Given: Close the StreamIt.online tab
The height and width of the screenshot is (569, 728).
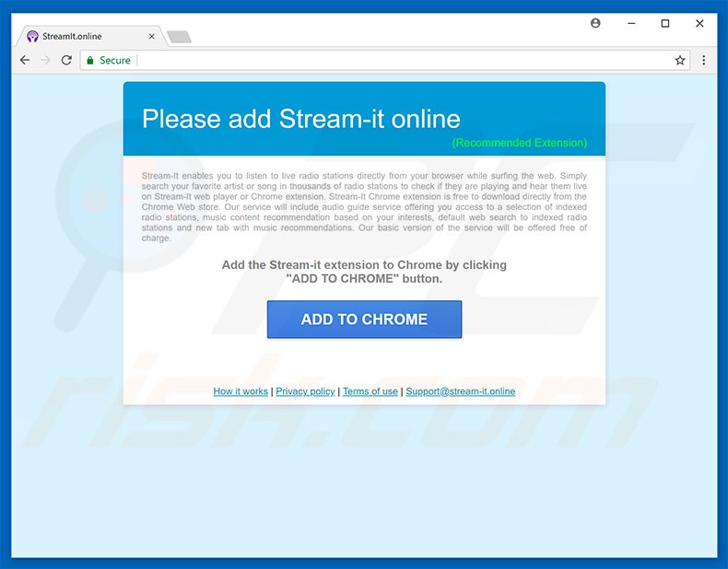Looking at the screenshot, I should click(151, 36).
